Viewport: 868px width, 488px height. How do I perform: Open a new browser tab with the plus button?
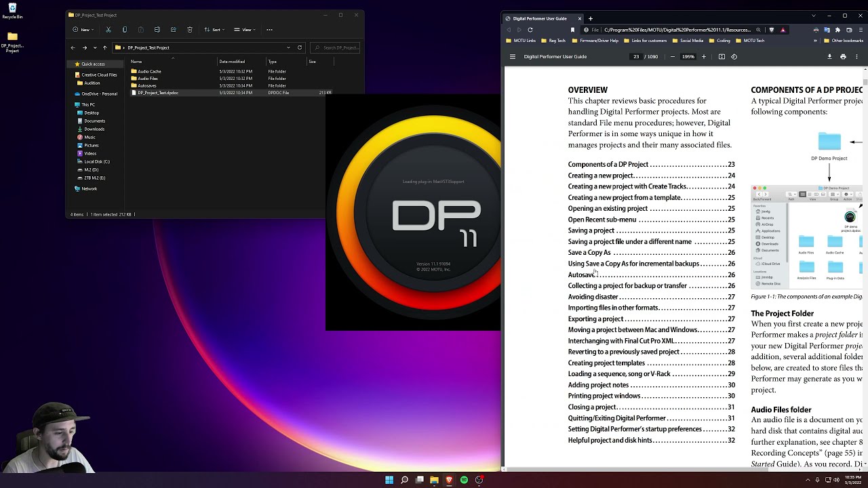point(590,18)
